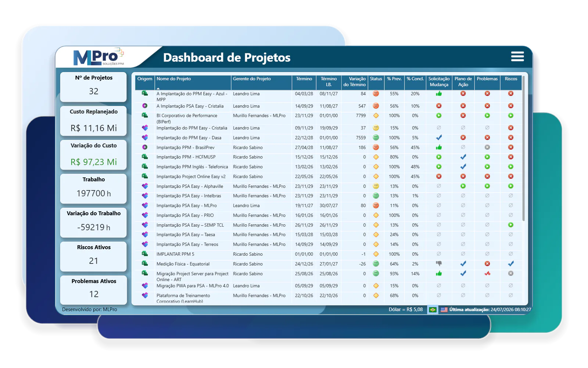Select the Brazil flag language icon
The height and width of the screenshot is (368, 588).
[433, 309]
